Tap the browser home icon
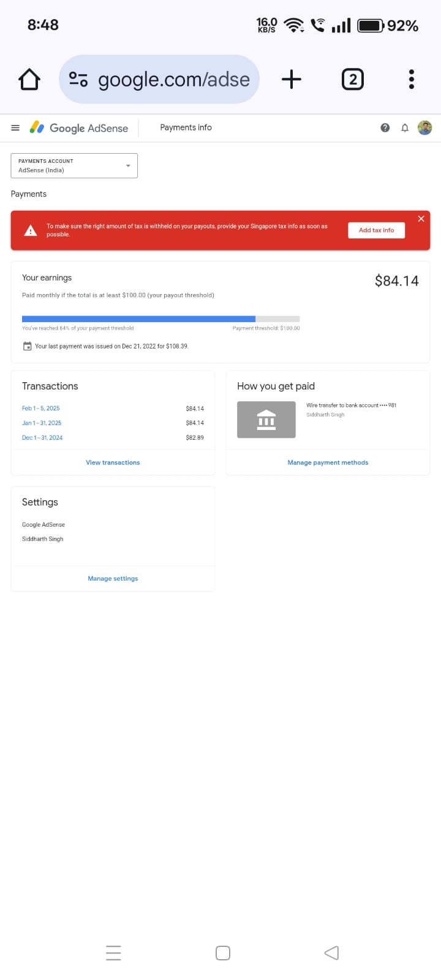Viewport: 441px width, 980px height. [x=29, y=80]
